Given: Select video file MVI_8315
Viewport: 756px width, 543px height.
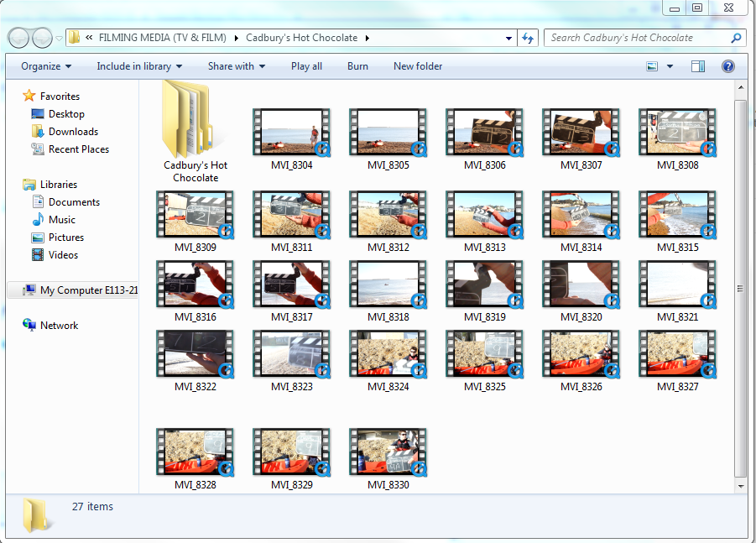Looking at the screenshot, I should [x=677, y=222].
